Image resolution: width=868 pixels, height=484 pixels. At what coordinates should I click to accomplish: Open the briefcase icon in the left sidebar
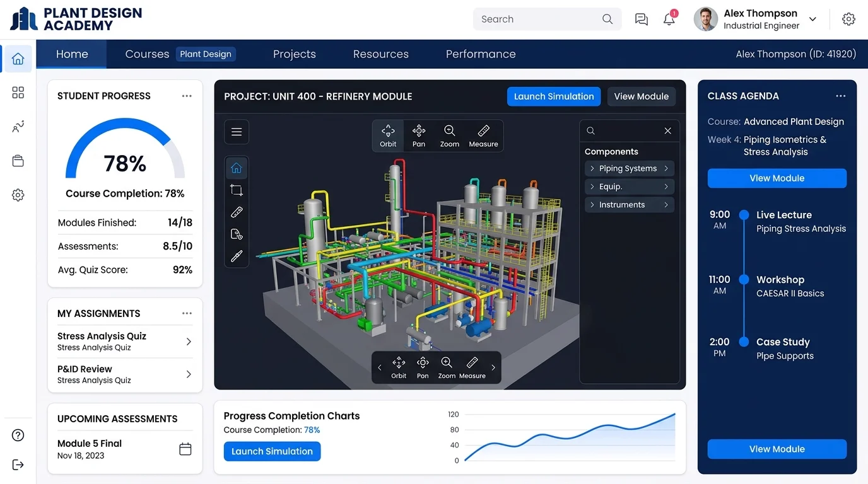[x=18, y=161]
